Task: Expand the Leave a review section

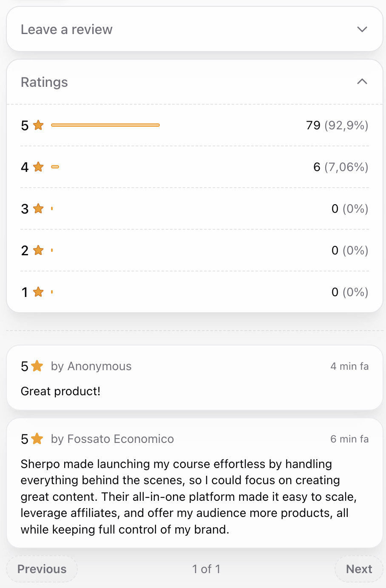Action: pos(362,29)
